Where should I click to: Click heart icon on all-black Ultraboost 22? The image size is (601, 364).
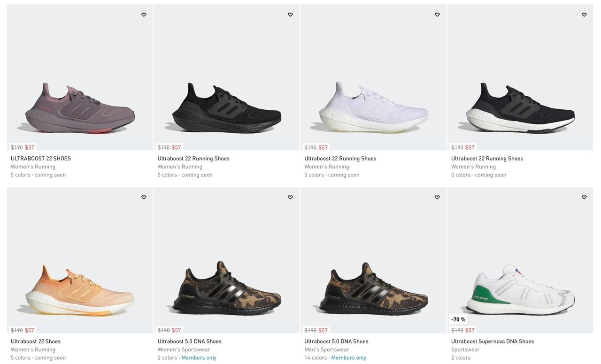point(290,15)
